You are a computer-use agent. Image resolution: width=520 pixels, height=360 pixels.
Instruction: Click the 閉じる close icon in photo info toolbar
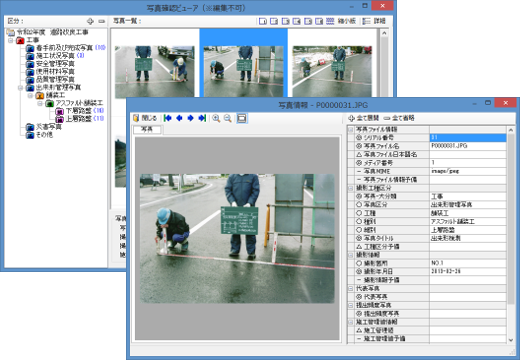(145, 118)
